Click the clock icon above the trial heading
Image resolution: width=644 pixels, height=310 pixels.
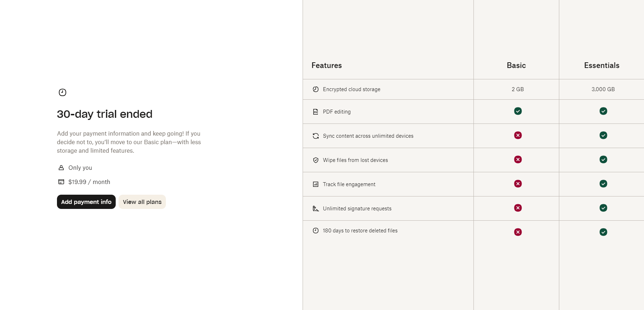(62, 92)
